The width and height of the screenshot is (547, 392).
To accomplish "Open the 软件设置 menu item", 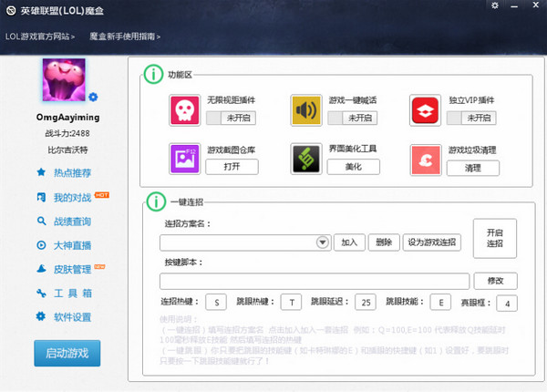I will pos(72,317).
